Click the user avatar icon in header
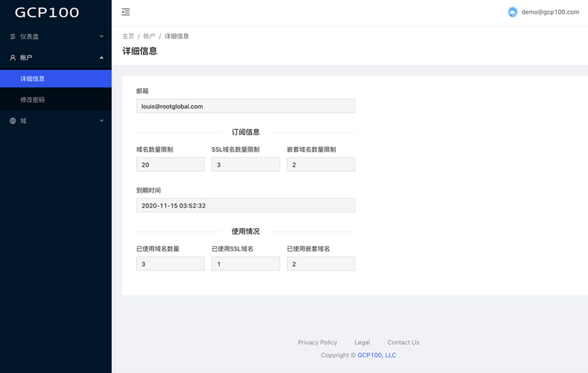Image resolution: width=588 pixels, height=373 pixels. point(513,12)
